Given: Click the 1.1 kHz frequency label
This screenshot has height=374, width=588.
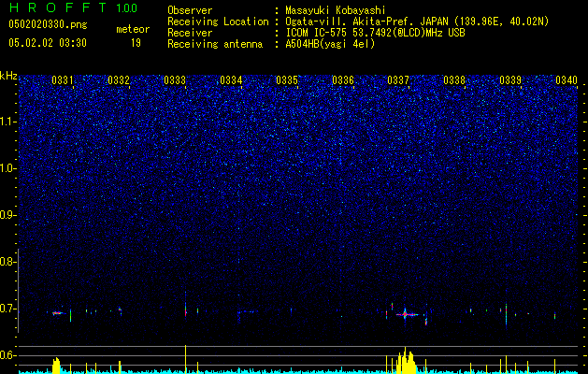Looking at the screenshot, I should [x=8, y=122].
